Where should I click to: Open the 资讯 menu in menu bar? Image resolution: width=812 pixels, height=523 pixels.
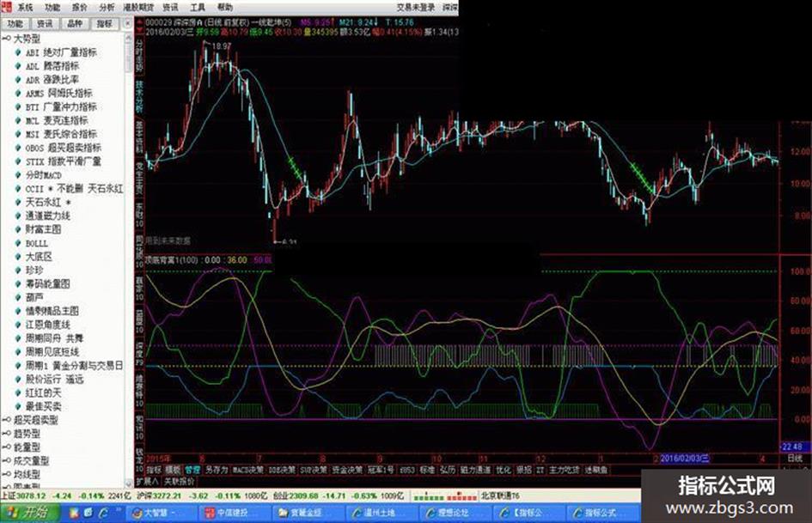(x=170, y=7)
